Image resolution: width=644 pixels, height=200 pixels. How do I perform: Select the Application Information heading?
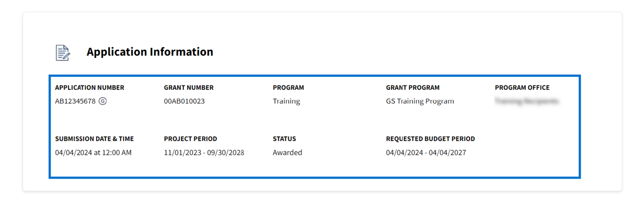click(x=150, y=52)
